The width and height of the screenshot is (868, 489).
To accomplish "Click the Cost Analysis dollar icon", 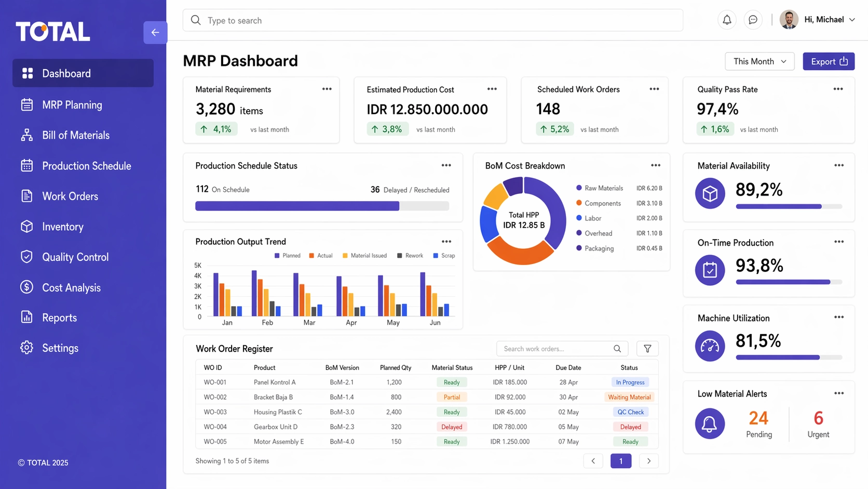I will pos(27,287).
